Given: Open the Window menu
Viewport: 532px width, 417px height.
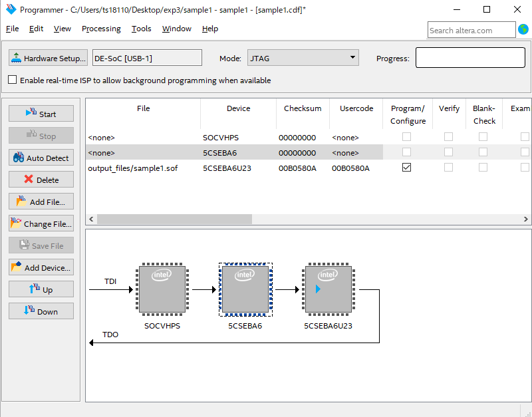Looking at the screenshot, I should pyautogui.click(x=177, y=29).
